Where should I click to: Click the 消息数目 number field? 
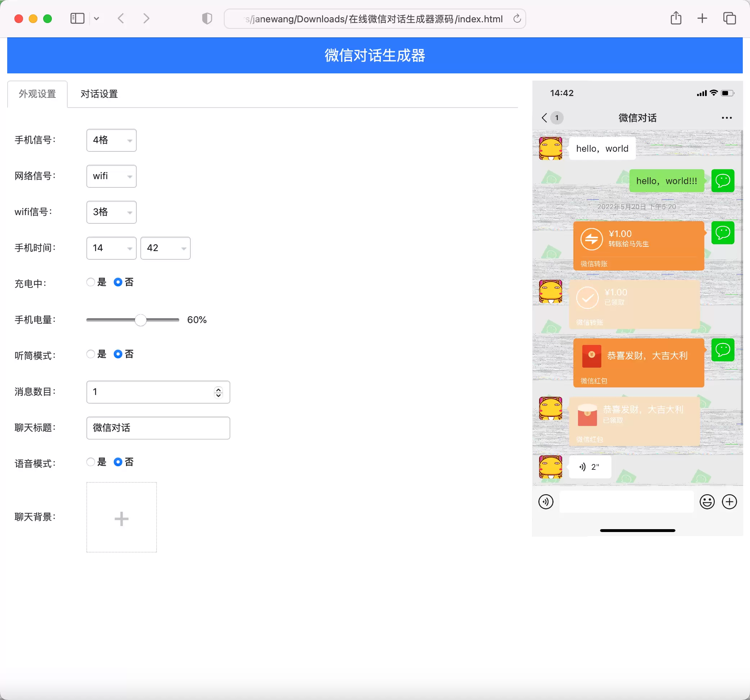click(x=158, y=392)
